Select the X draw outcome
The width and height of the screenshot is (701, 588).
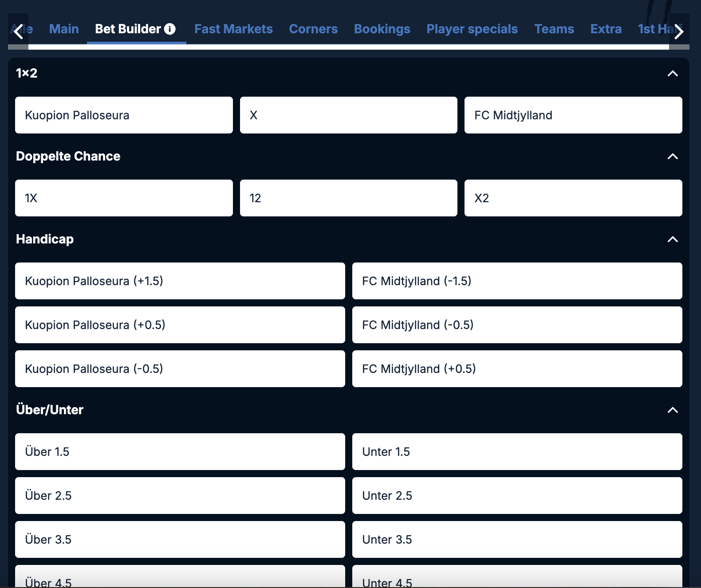coord(348,115)
